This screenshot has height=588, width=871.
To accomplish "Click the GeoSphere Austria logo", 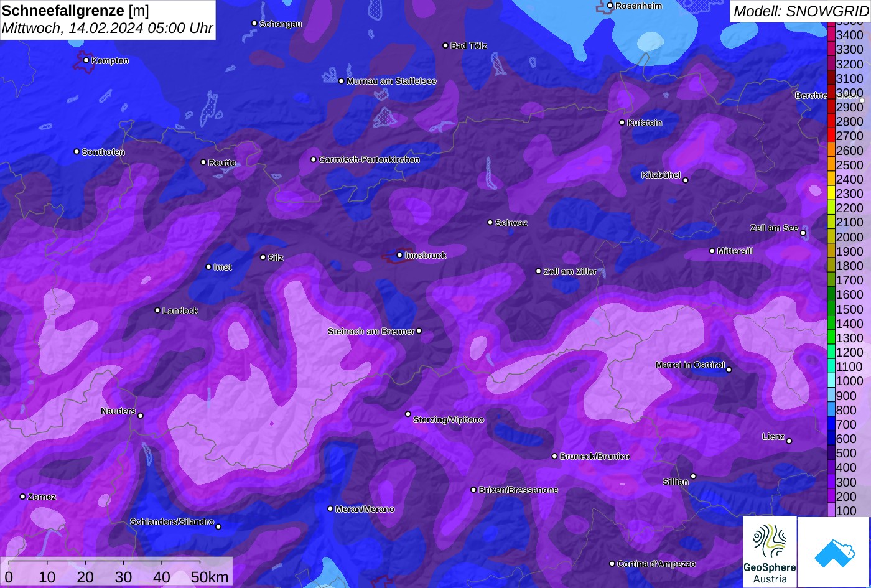I will [770, 552].
